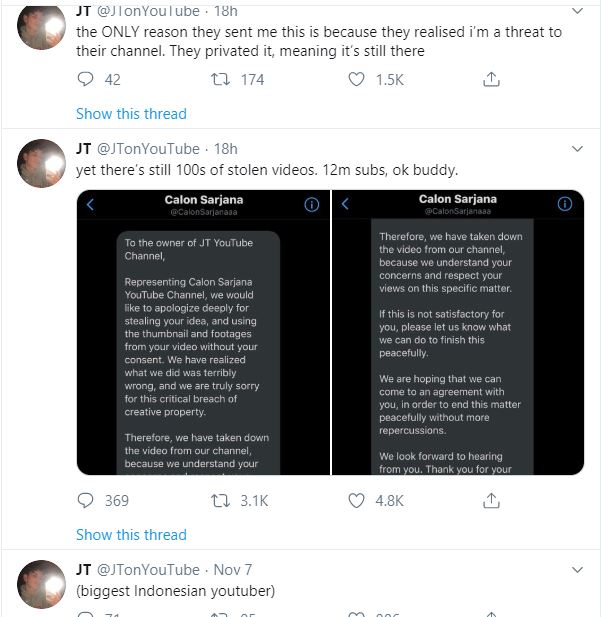Reply to the stolen videos tweet with 369 comments

(x=85, y=501)
